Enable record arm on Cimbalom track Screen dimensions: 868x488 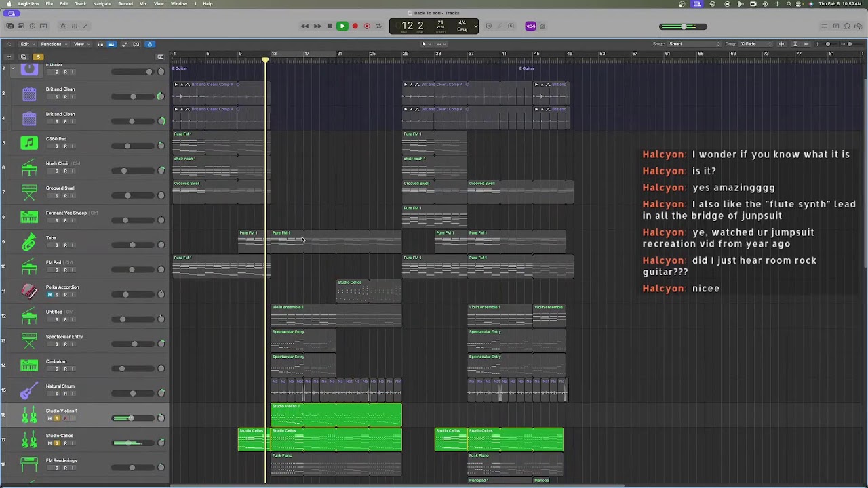65,369
